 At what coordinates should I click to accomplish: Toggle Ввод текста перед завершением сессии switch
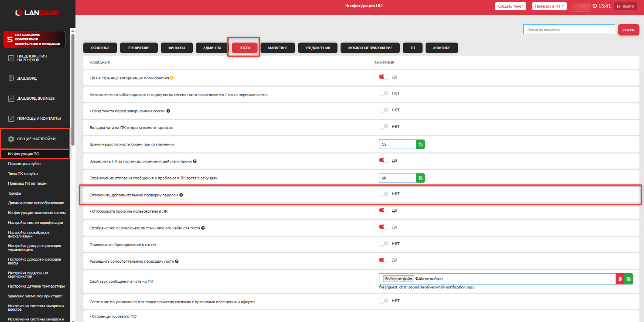pyautogui.click(x=384, y=110)
